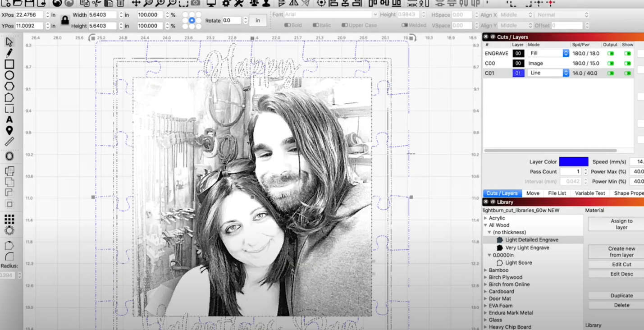This screenshot has height=330, width=644.
Task: Select the Position Laser marker tool
Action: click(9, 131)
